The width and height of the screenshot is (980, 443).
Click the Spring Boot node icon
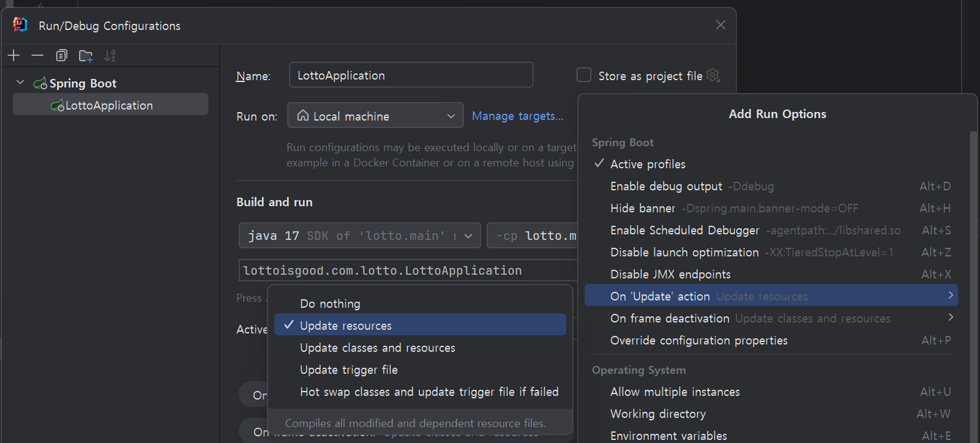(x=40, y=83)
